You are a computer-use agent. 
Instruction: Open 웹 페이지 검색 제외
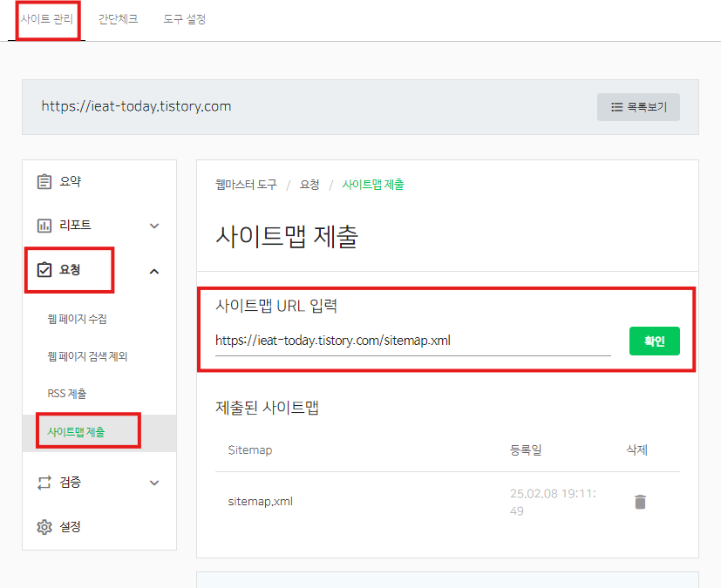(x=87, y=356)
